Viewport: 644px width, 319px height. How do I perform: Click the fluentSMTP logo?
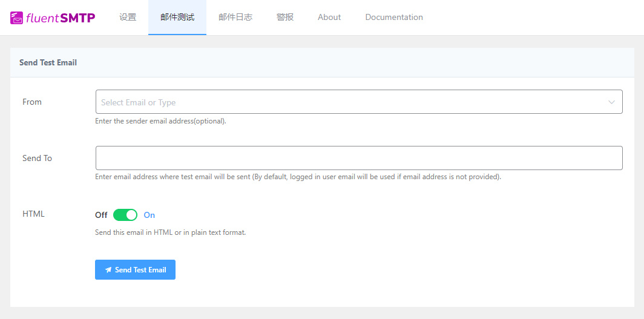point(53,17)
